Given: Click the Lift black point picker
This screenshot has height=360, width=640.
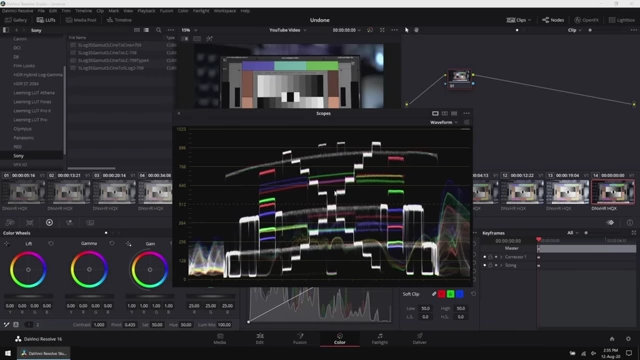Looking at the screenshot, I should click(x=7, y=243).
